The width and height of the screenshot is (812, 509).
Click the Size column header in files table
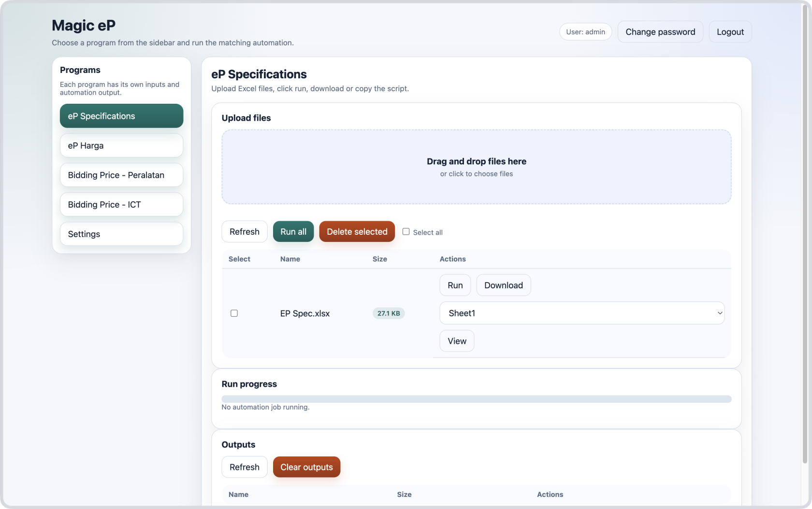click(380, 259)
